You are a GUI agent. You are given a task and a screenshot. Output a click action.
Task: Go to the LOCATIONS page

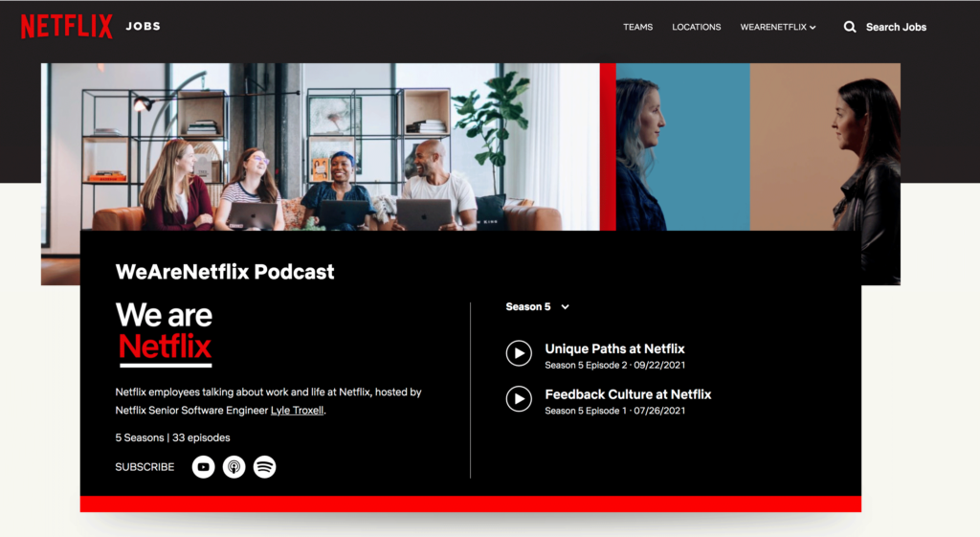696,27
